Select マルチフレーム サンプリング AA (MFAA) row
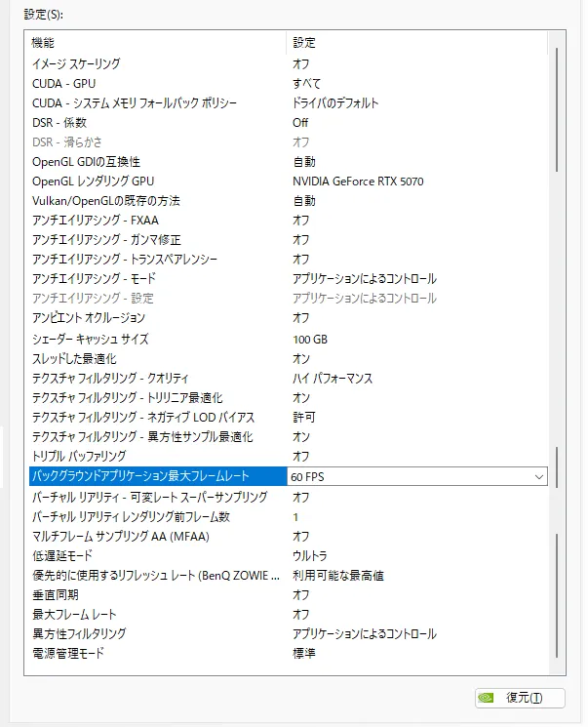The width and height of the screenshot is (588, 727). click(289, 537)
